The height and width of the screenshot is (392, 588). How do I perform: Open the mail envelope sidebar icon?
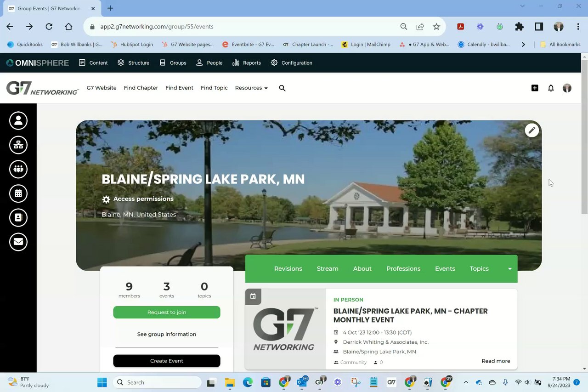click(x=18, y=242)
